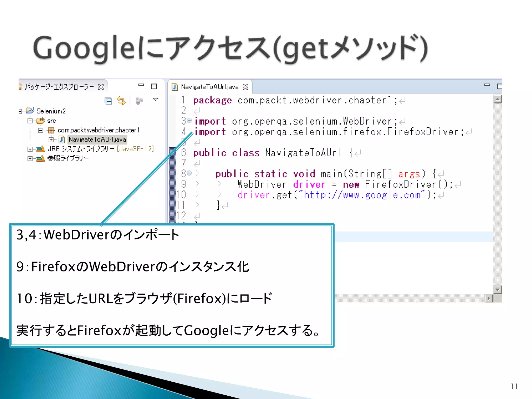Select the NavigateToAUrl.java editor tab

pos(210,87)
